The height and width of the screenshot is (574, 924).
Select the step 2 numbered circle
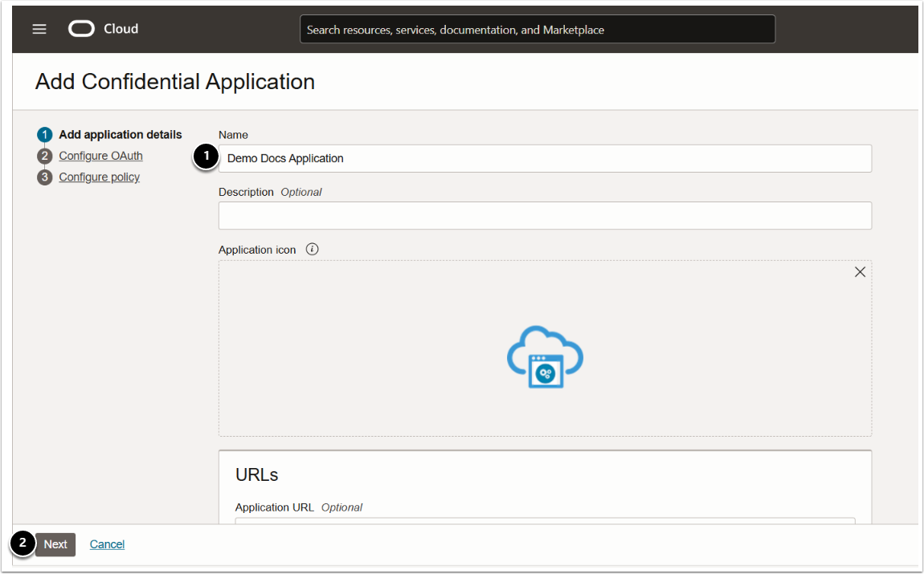point(45,156)
